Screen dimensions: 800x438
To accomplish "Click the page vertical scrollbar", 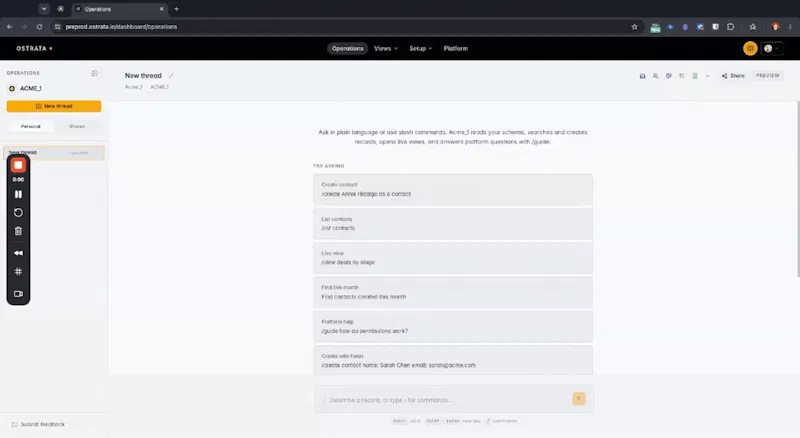I will coord(797,189).
